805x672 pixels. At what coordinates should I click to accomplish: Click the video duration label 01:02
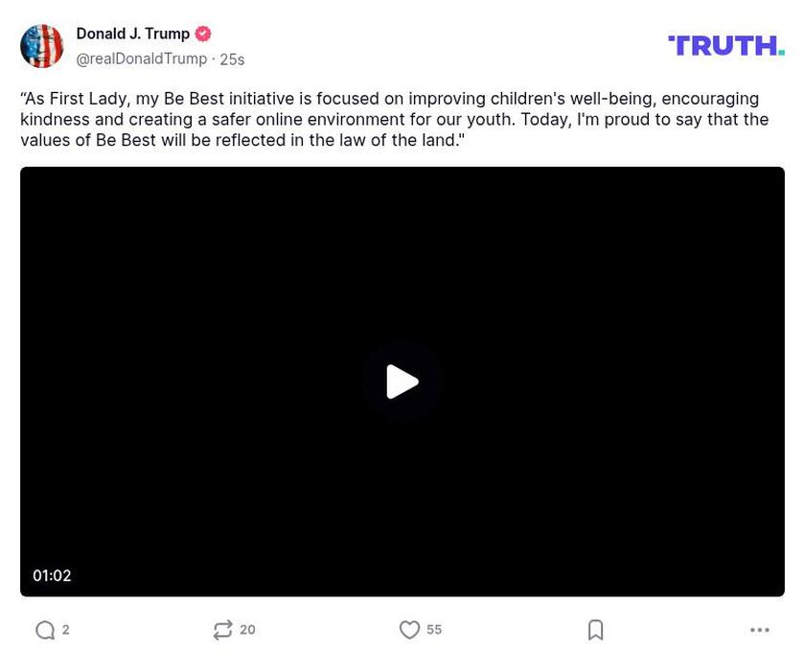[53, 575]
